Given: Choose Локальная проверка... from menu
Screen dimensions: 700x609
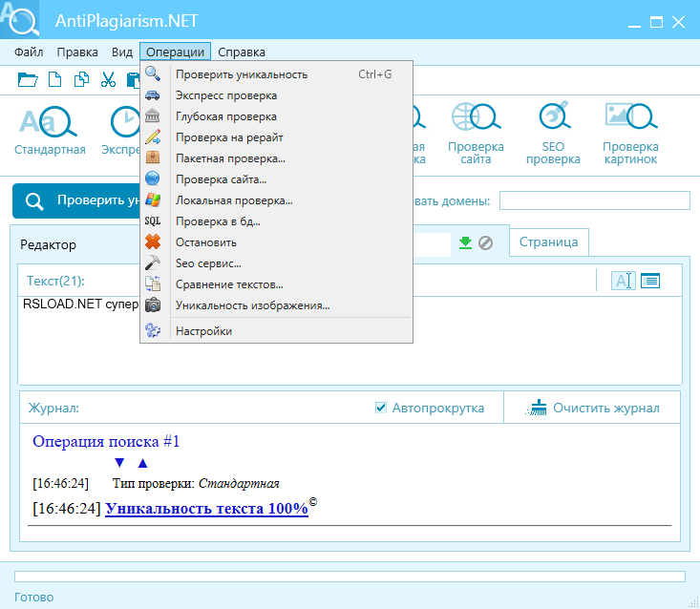Looking at the screenshot, I should click(276, 199).
